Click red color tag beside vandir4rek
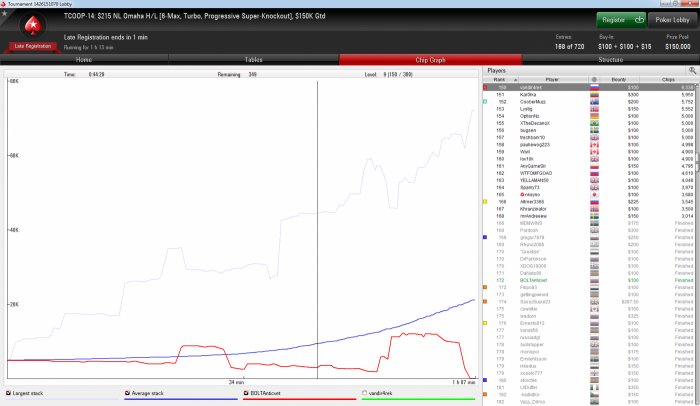This screenshot has width=700, height=406. coord(485,88)
